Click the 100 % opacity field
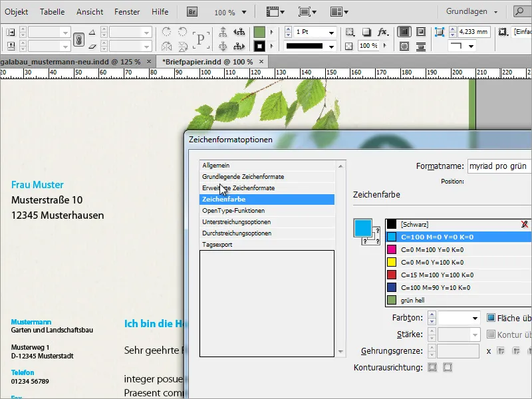Viewport: 532px width, 399px height. click(368, 46)
